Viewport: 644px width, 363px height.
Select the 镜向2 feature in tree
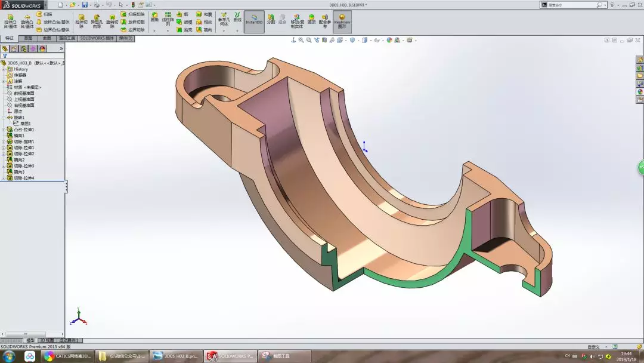coord(16,160)
